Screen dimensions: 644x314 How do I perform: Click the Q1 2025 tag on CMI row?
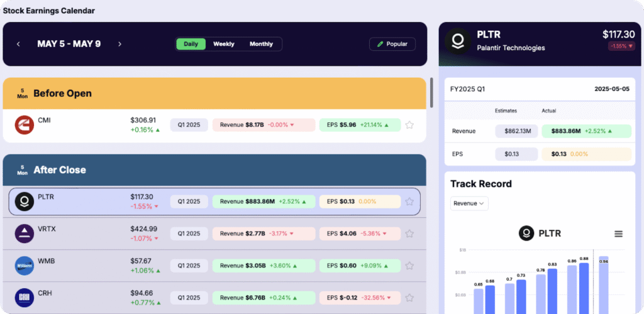[x=189, y=125]
